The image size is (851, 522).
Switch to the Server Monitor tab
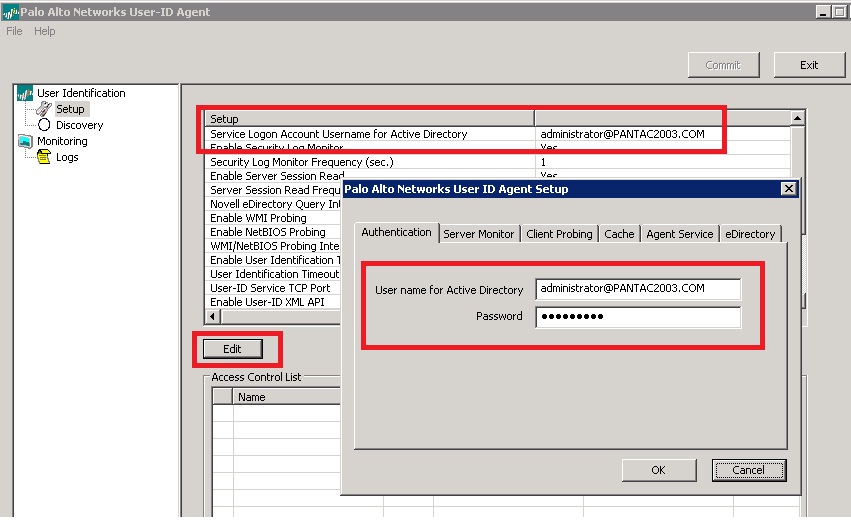(478, 234)
